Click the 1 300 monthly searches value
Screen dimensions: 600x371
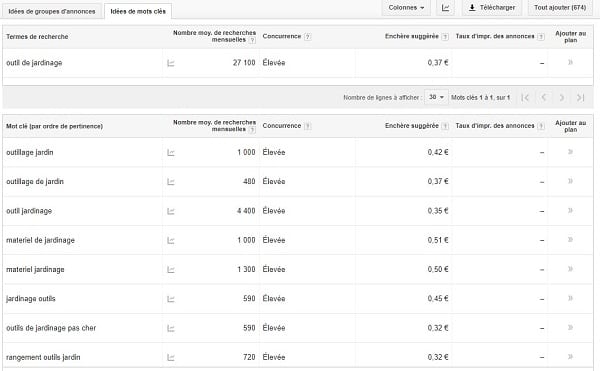pyautogui.click(x=246, y=269)
